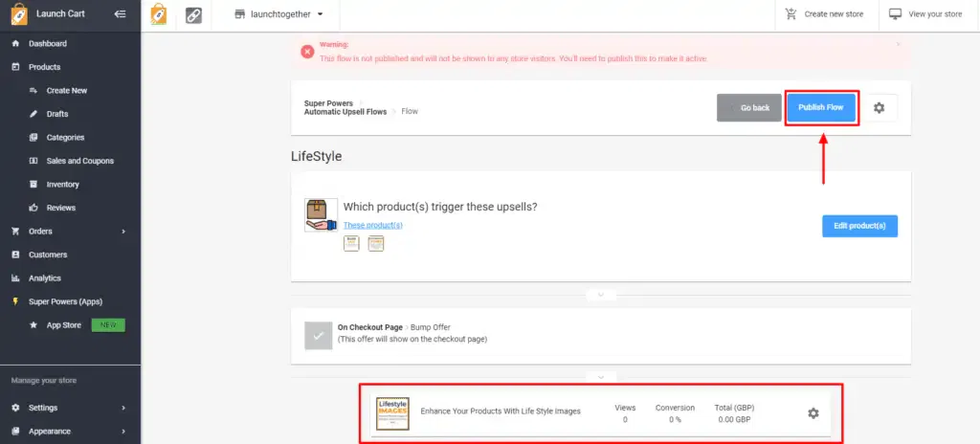Click the first trigger product thumbnail
Image resolution: width=980 pixels, height=444 pixels.
tap(351, 243)
